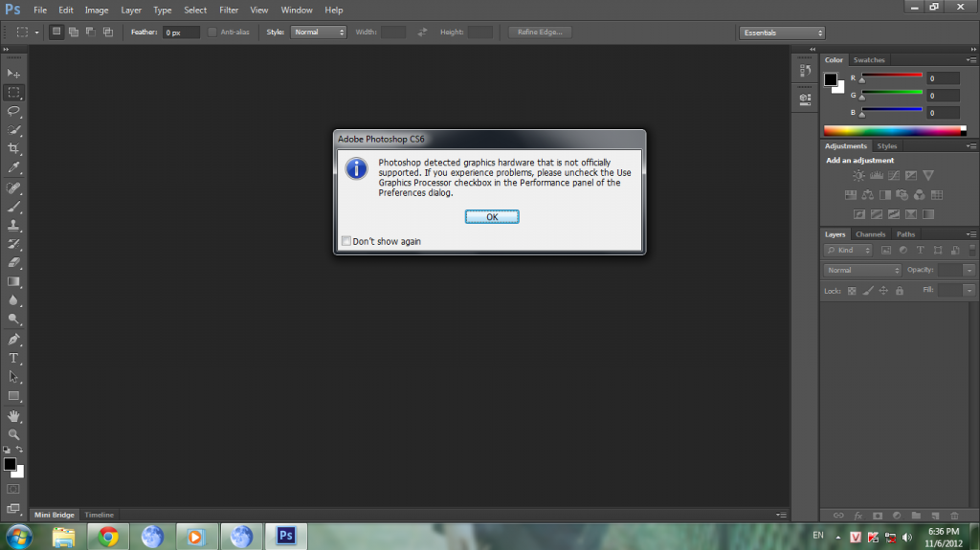Choose New selection mode button
This screenshot has height=550, width=980.
[56, 32]
